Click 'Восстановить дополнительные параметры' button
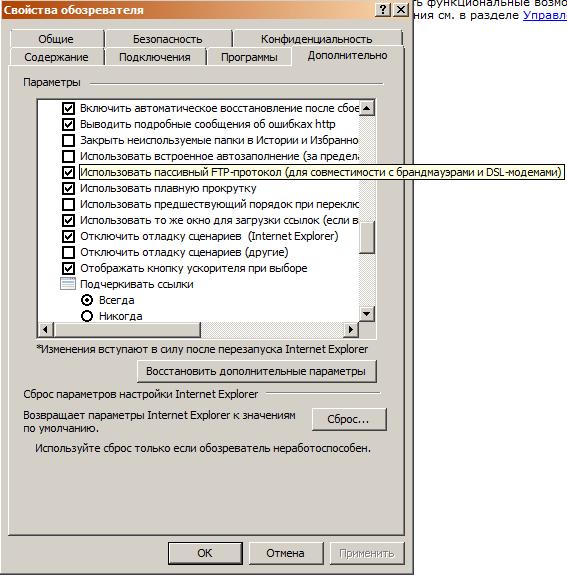Image resolution: width=567 pixels, height=577 pixels. coord(256,371)
